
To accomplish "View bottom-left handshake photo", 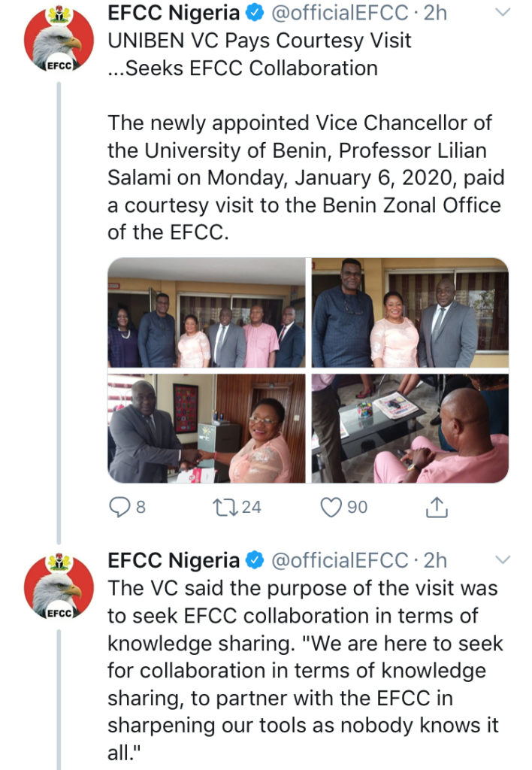I will 207,429.
